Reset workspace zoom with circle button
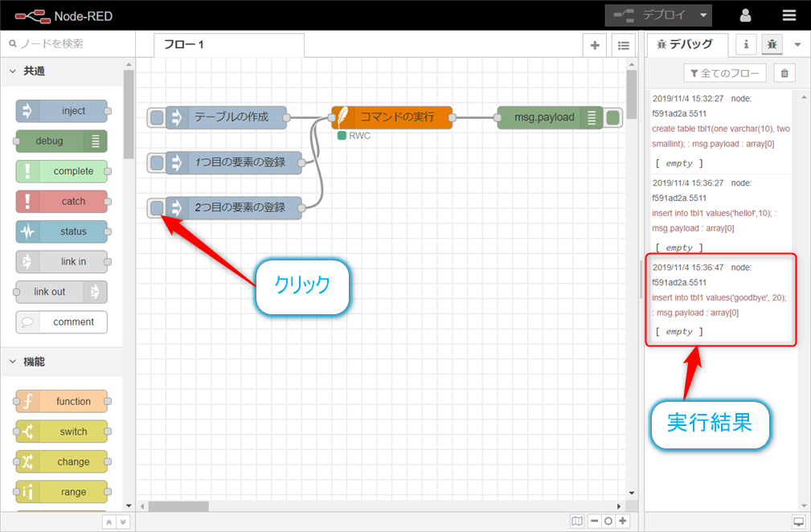The width and height of the screenshot is (811, 532). (x=608, y=521)
